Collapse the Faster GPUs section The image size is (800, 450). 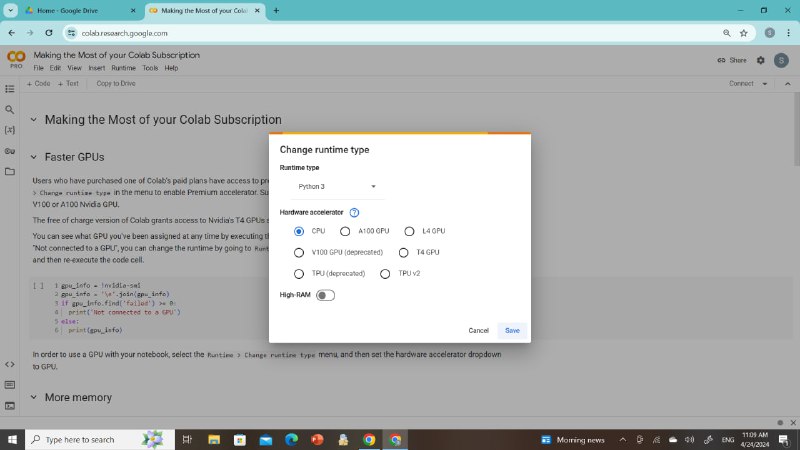pos(34,157)
